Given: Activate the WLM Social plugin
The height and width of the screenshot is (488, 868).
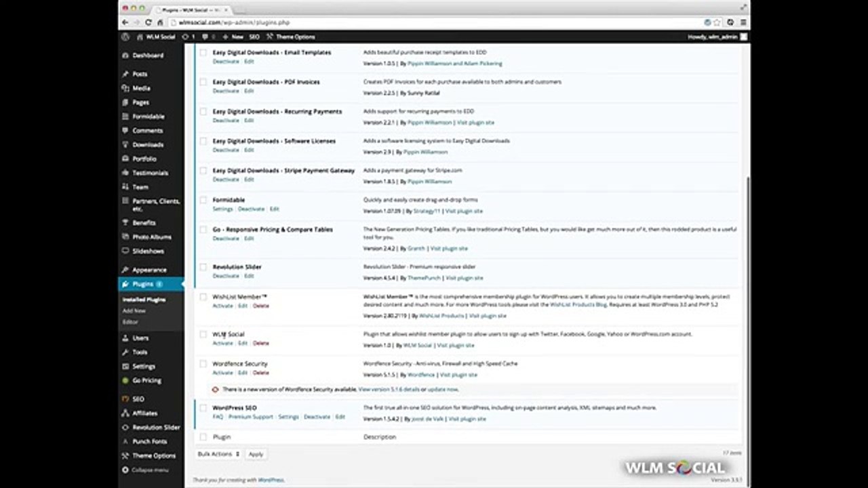Looking at the screenshot, I should point(222,343).
